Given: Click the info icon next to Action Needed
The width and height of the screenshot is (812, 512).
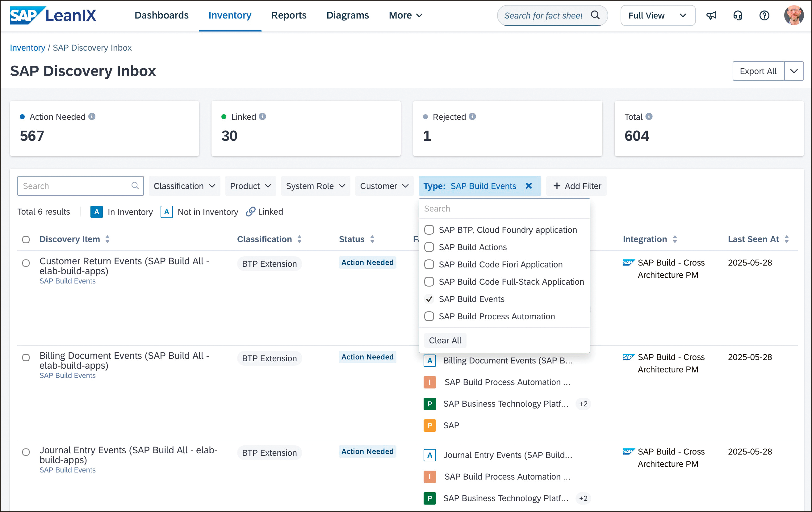Looking at the screenshot, I should pyautogui.click(x=92, y=117).
